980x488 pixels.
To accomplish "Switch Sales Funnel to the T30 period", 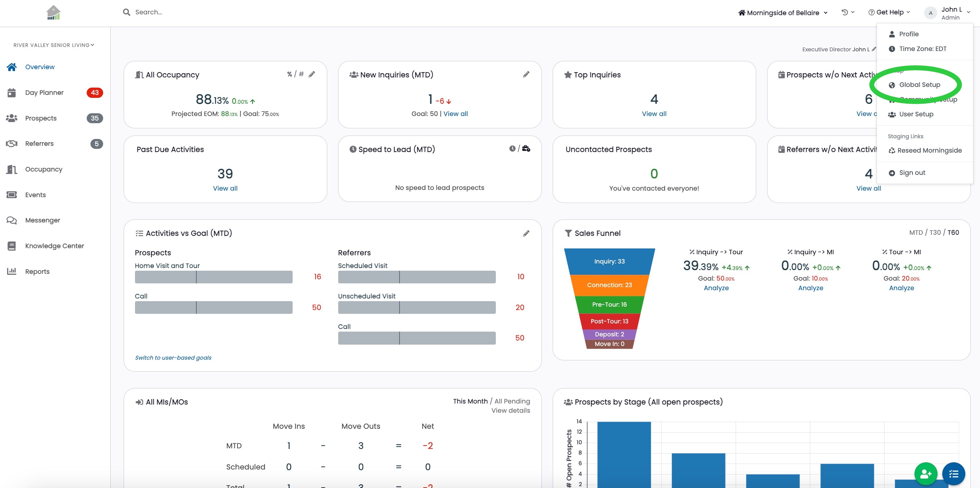I will point(935,232).
